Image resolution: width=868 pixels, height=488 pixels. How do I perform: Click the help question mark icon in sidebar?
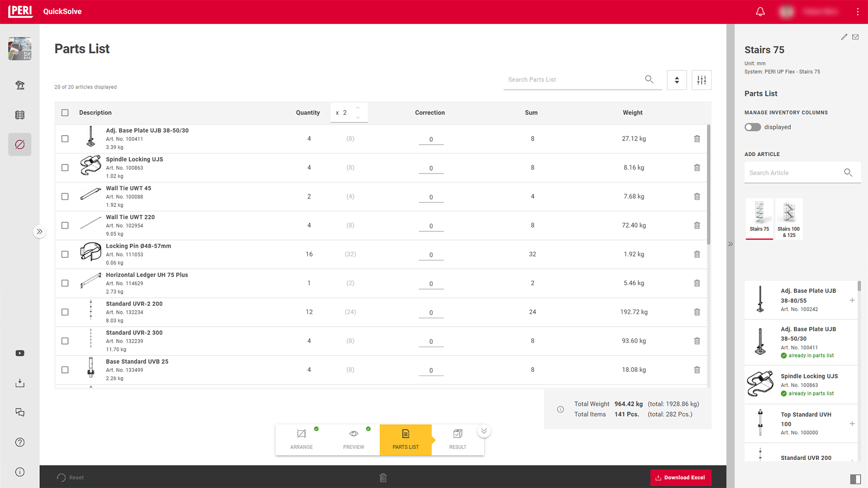[x=20, y=442]
